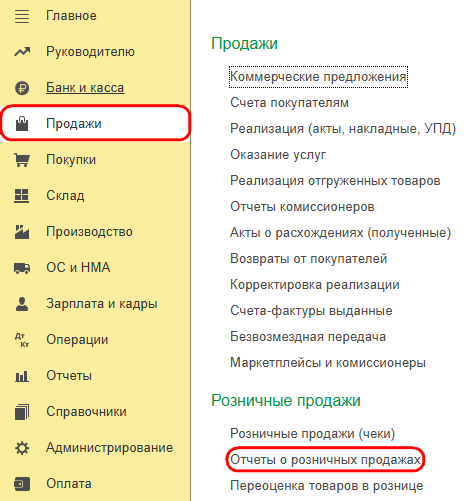Click the green Продажи group heading

pos(245,44)
